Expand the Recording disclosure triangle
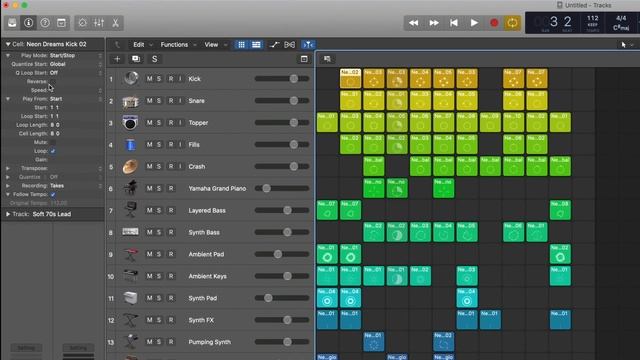640x360 pixels. [8, 186]
